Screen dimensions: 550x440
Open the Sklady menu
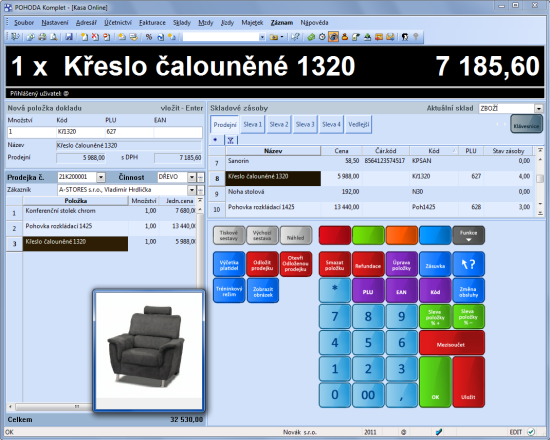point(182,22)
